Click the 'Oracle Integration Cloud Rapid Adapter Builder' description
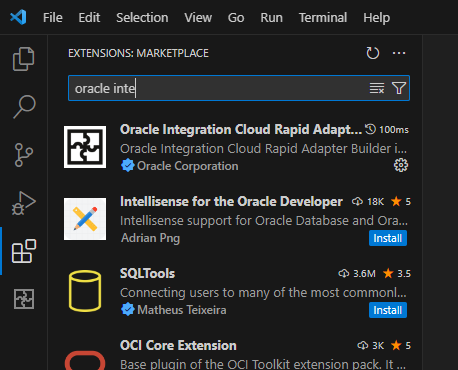 point(263,148)
